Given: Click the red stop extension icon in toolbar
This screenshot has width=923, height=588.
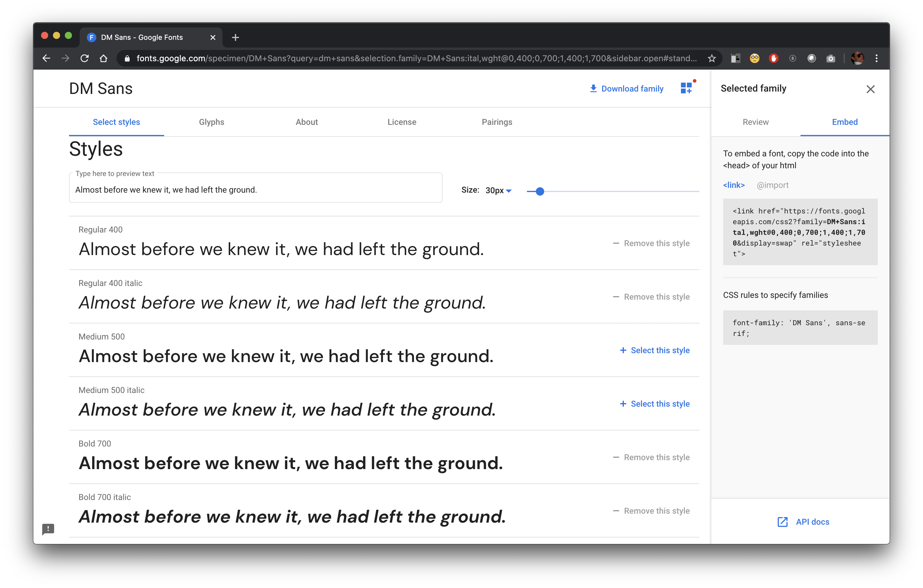Looking at the screenshot, I should pos(772,58).
